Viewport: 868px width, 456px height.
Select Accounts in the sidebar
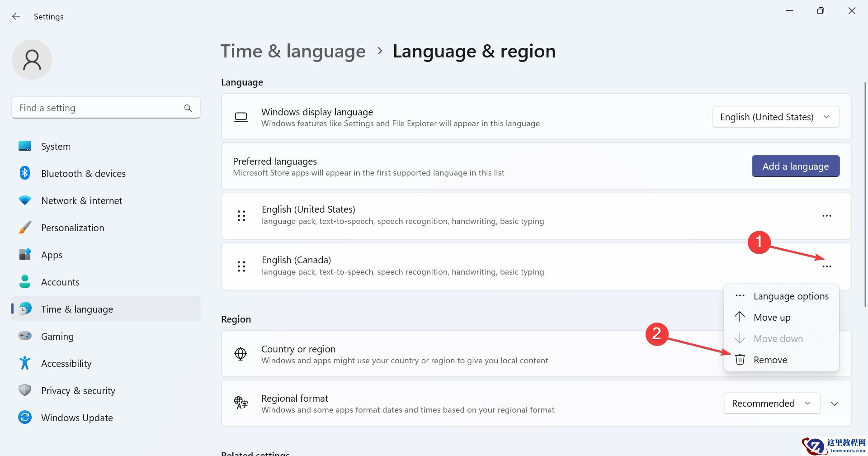[x=106, y=282]
